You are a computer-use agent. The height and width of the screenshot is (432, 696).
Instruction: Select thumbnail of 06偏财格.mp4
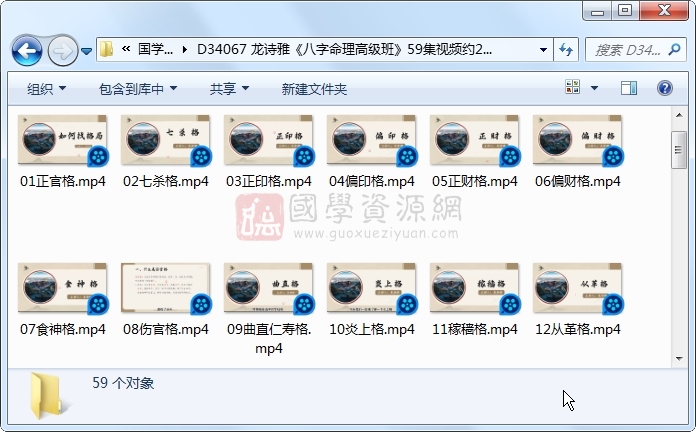(578, 141)
